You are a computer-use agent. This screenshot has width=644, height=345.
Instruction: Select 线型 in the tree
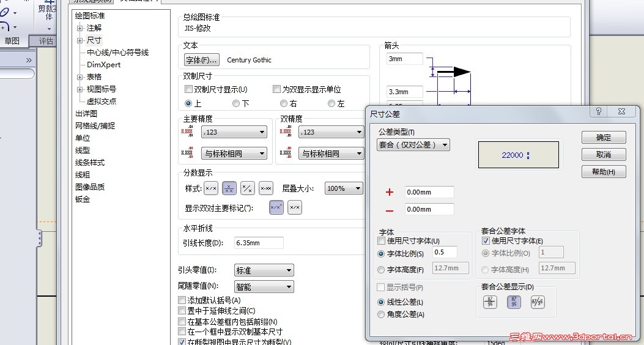click(x=82, y=150)
